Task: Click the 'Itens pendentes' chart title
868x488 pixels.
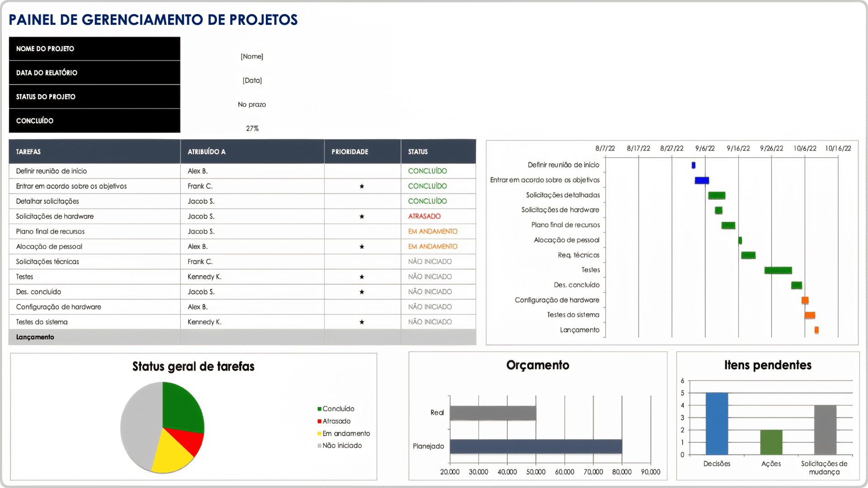Action: (768, 365)
